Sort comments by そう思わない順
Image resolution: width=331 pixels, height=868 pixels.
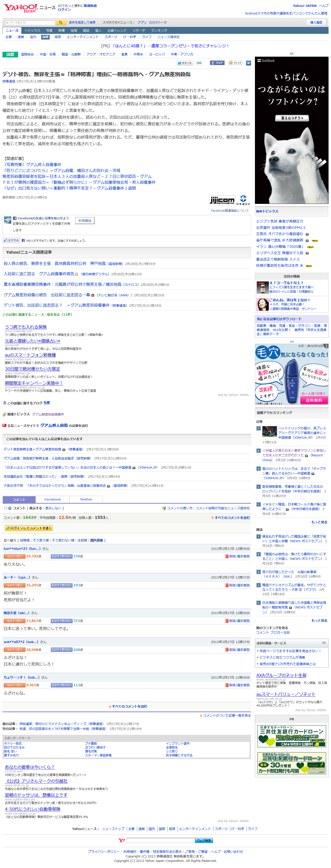click(63, 540)
